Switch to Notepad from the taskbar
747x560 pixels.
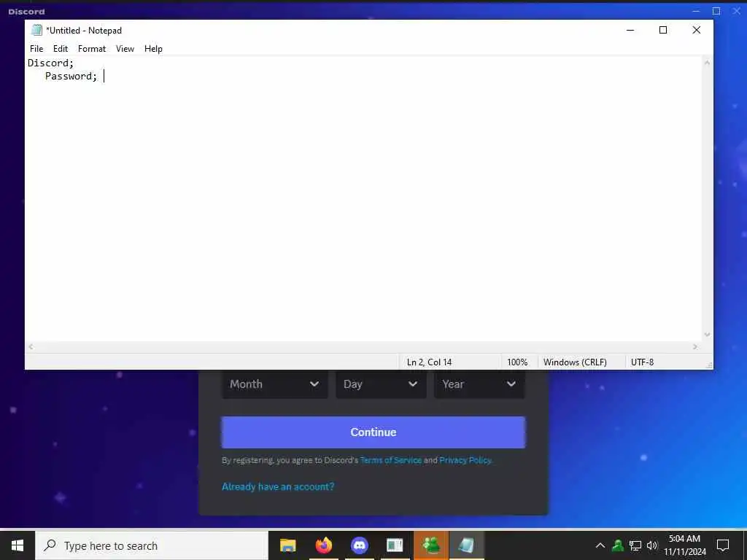[x=466, y=545]
